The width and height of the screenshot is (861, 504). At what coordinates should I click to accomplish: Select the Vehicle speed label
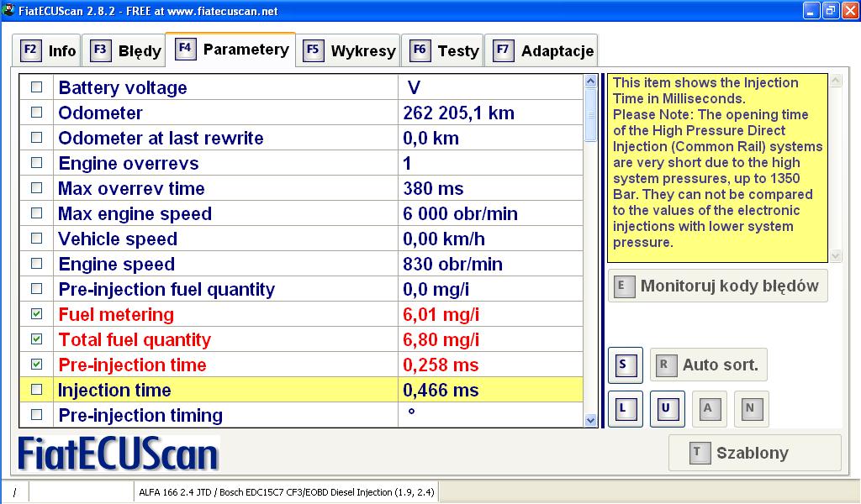pyautogui.click(x=118, y=239)
